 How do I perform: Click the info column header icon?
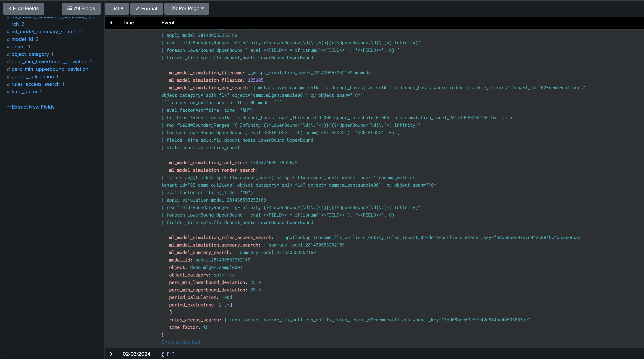point(111,23)
